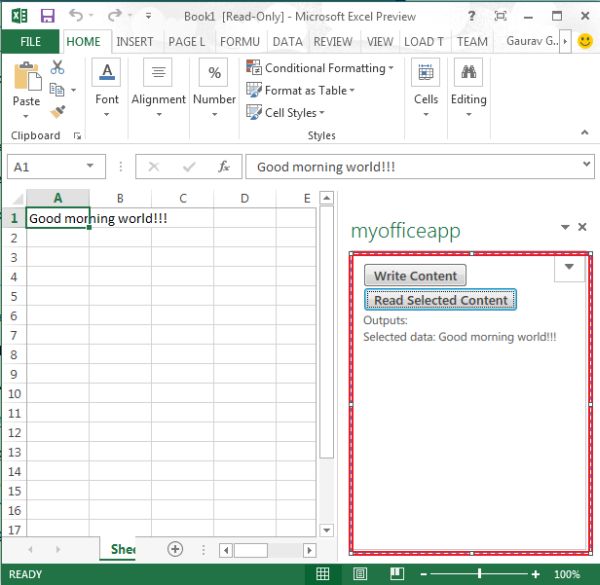The image size is (600, 585).
Task: Open Customize Quick Access Toolbar arrow
Action: pos(148,16)
